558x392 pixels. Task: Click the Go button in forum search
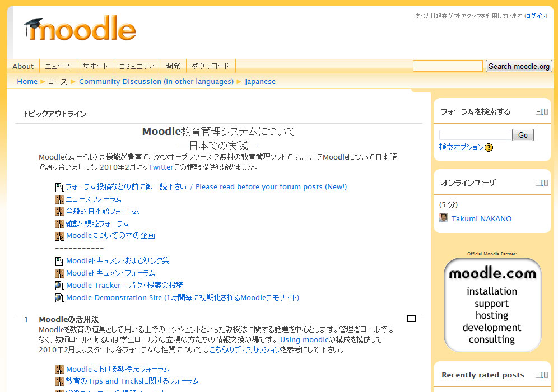[x=523, y=135]
